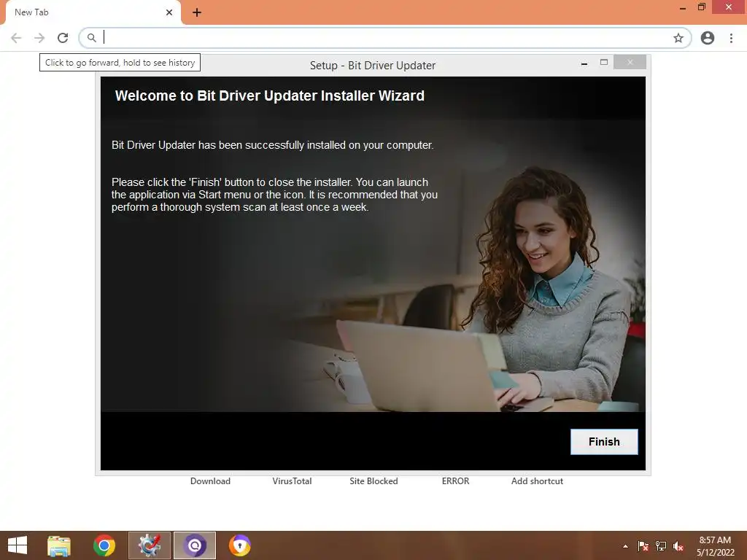Click the browser forward arrow
Image resolution: width=747 pixels, height=560 pixels.
(x=39, y=38)
